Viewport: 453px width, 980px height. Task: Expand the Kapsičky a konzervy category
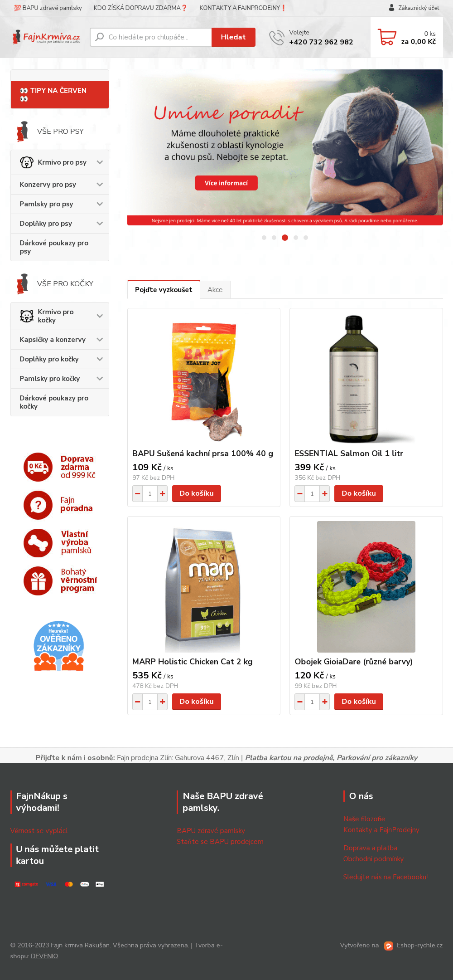pos(100,340)
